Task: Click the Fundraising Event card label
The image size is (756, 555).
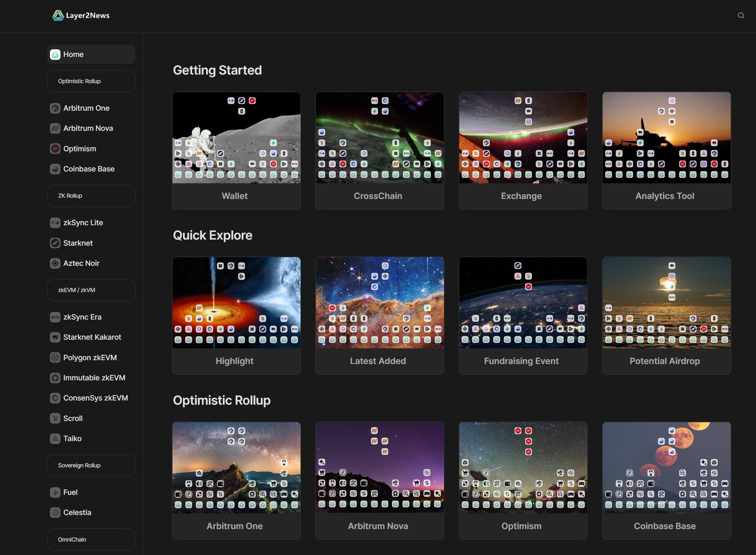Action: pyautogui.click(x=521, y=361)
